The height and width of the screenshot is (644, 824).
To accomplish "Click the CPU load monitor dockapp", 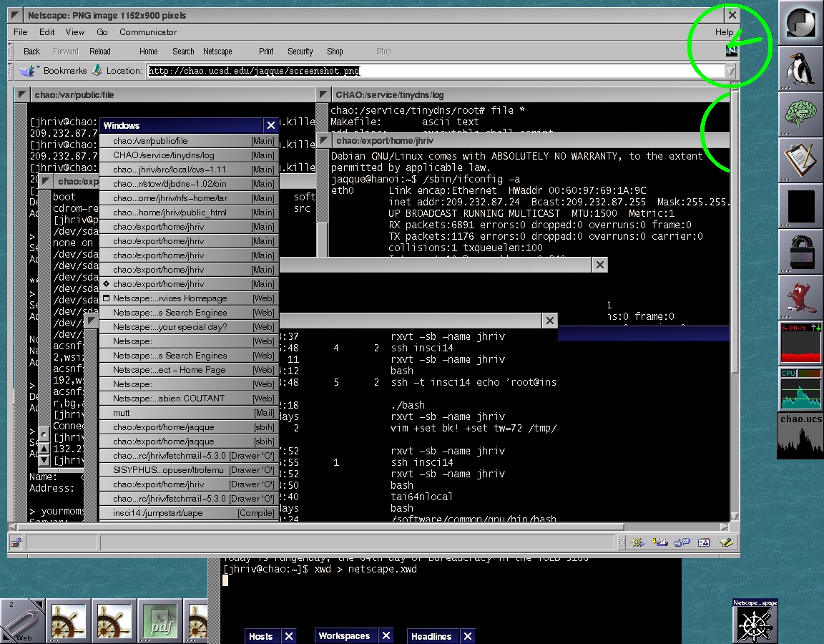I will 800,389.
